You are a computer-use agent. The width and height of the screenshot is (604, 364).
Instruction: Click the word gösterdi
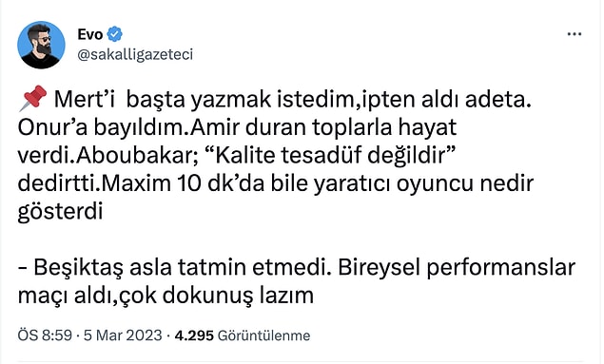click(60, 212)
